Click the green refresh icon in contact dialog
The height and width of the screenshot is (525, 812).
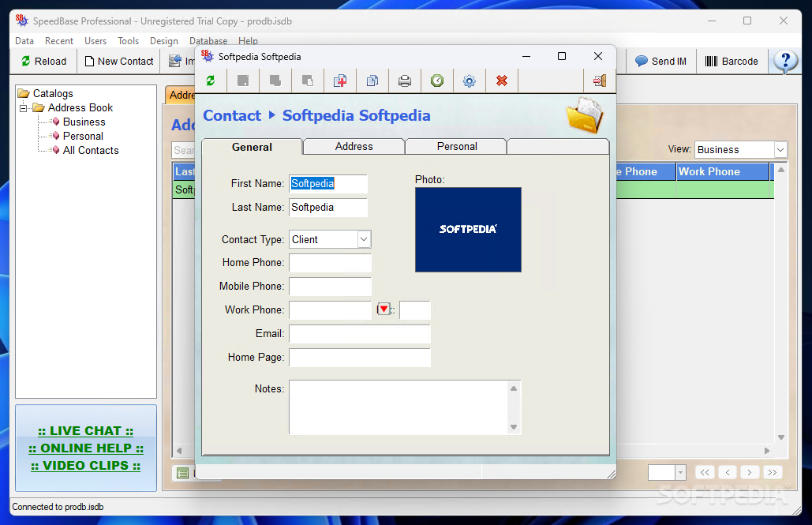pyautogui.click(x=210, y=81)
